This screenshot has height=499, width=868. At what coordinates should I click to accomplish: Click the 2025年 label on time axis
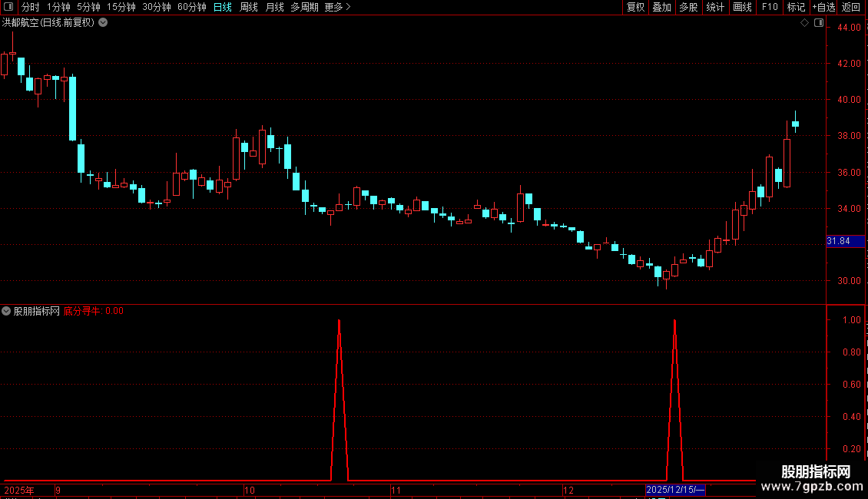tap(19, 490)
